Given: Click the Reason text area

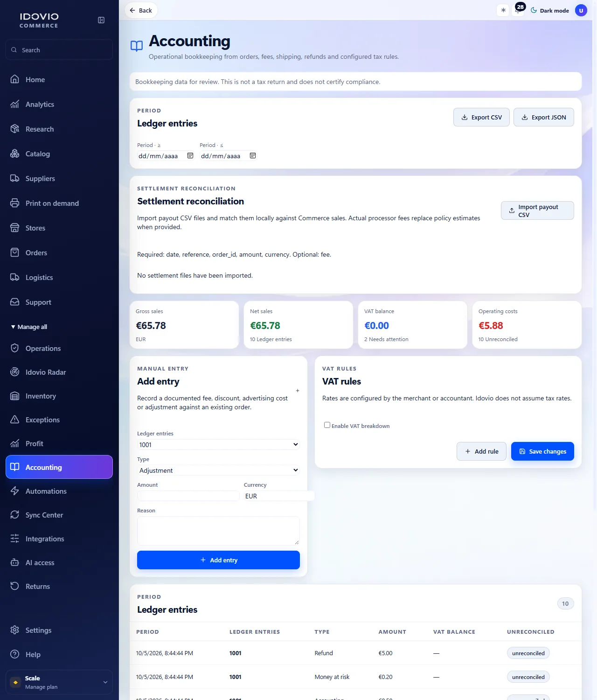Looking at the screenshot, I should tap(218, 531).
